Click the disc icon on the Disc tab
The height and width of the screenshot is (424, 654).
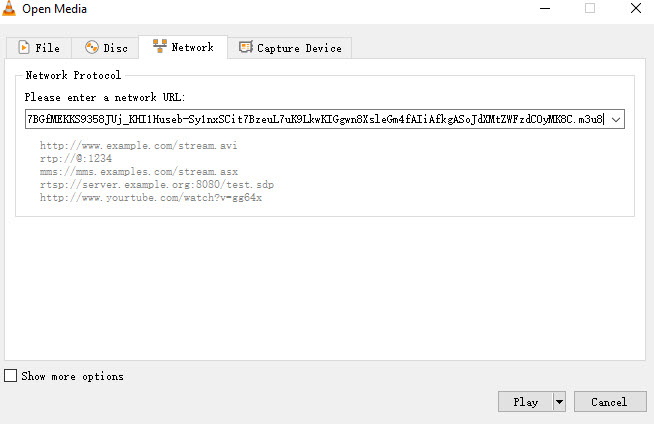pos(92,48)
